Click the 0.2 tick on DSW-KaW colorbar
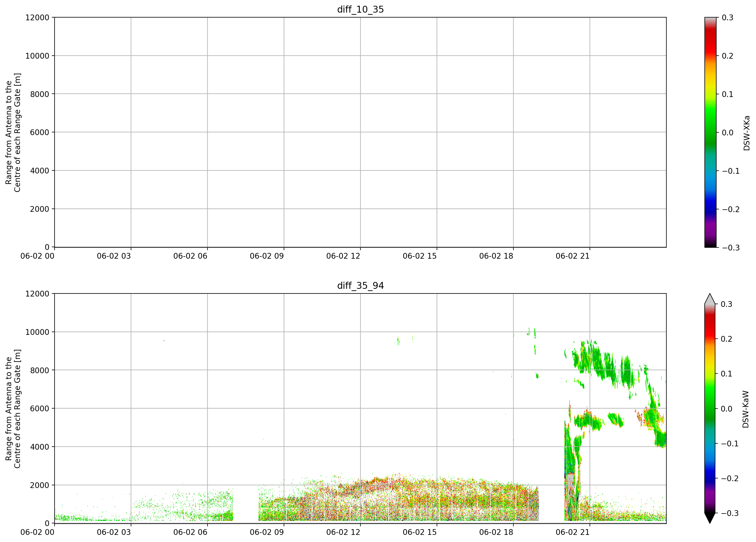This screenshot has height=542, width=756. (x=727, y=339)
